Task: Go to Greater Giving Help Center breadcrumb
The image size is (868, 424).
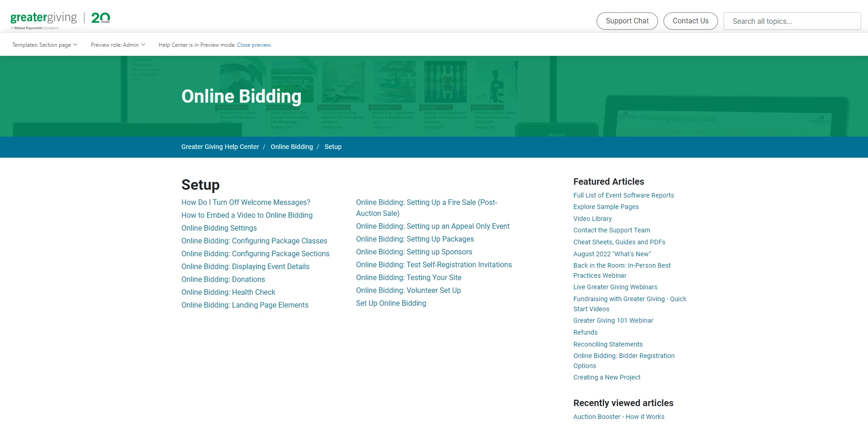Action: coord(220,147)
